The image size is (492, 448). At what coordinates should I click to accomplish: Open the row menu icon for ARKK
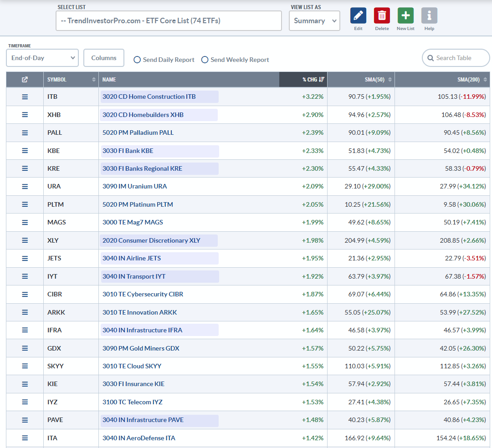pyautogui.click(x=25, y=312)
